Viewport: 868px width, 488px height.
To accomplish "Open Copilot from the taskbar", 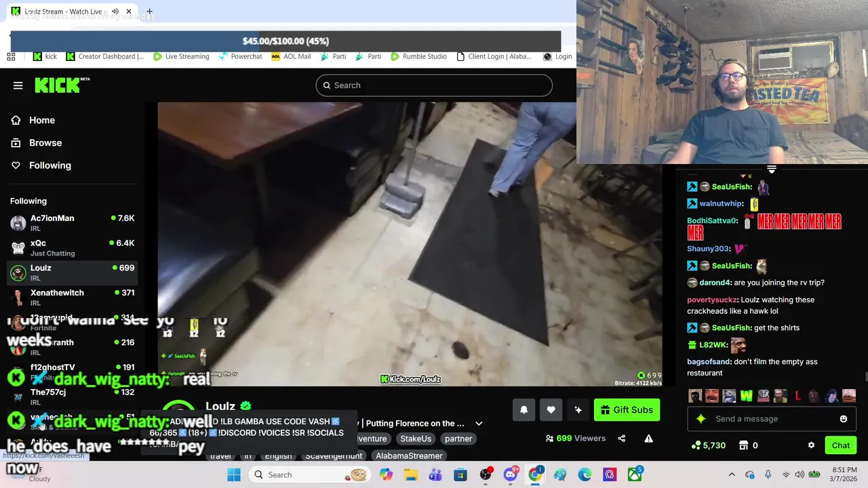I will (386, 474).
